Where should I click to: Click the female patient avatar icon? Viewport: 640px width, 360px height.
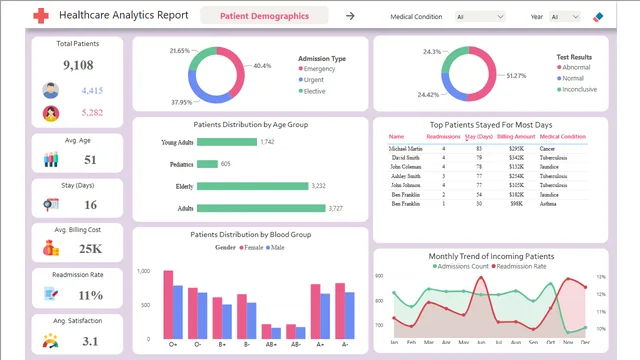coord(51,113)
